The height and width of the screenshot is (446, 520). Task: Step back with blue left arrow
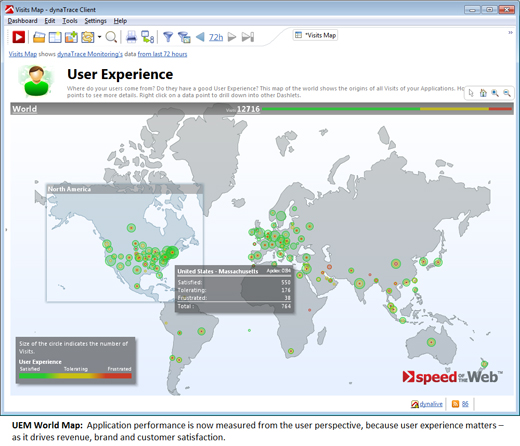[200, 37]
